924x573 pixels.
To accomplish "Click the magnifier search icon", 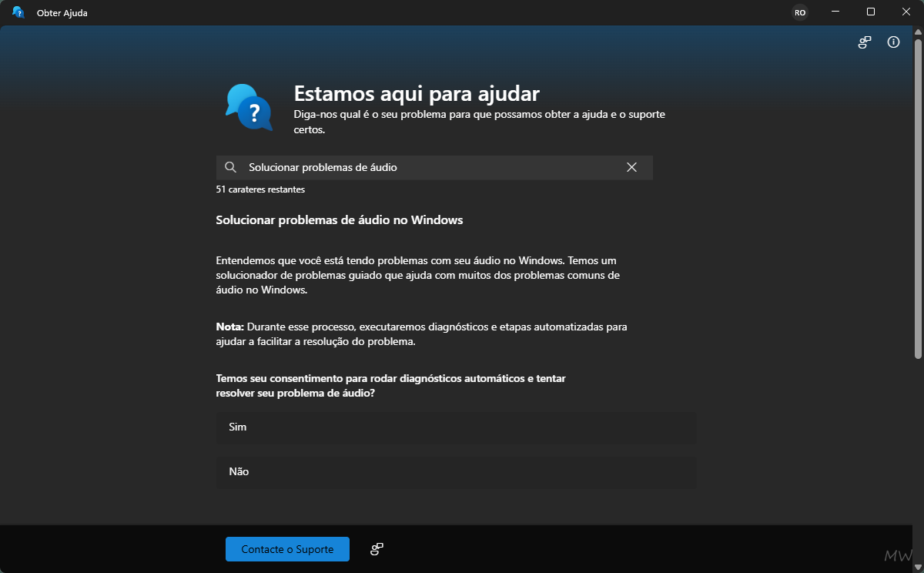I will [x=230, y=167].
